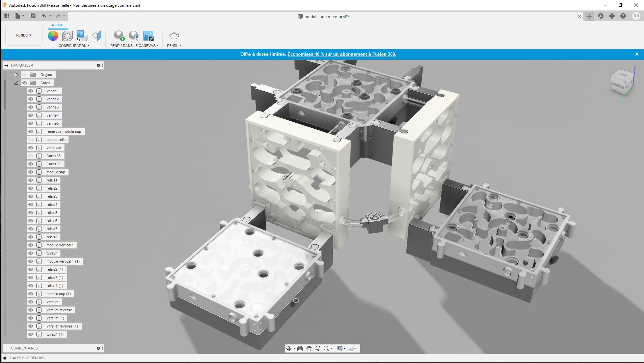Open RENDU DANS LE CANEVAS menu
This screenshot has width=644, height=363.
pyautogui.click(x=134, y=46)
